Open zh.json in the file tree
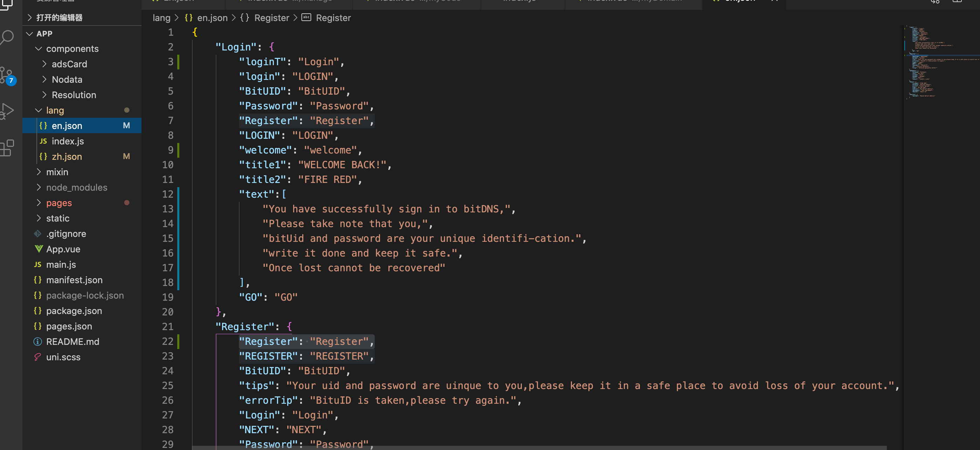 pos(67,156)
